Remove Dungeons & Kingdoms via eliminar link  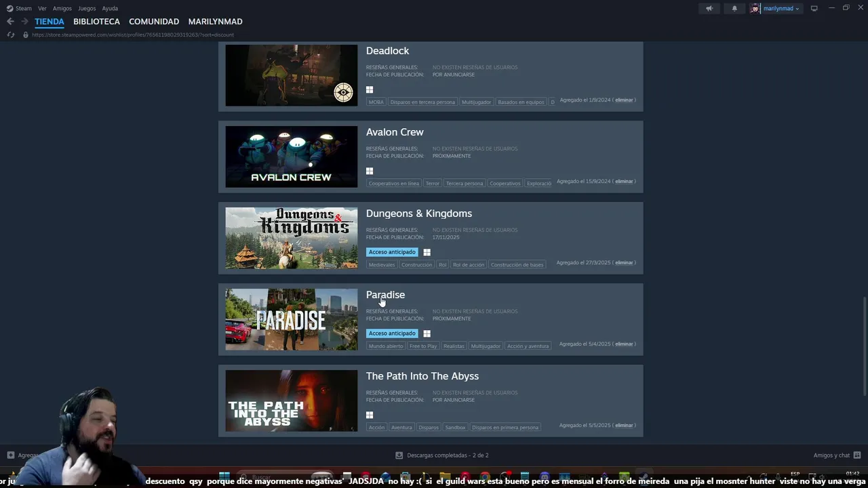coord(624,263)
